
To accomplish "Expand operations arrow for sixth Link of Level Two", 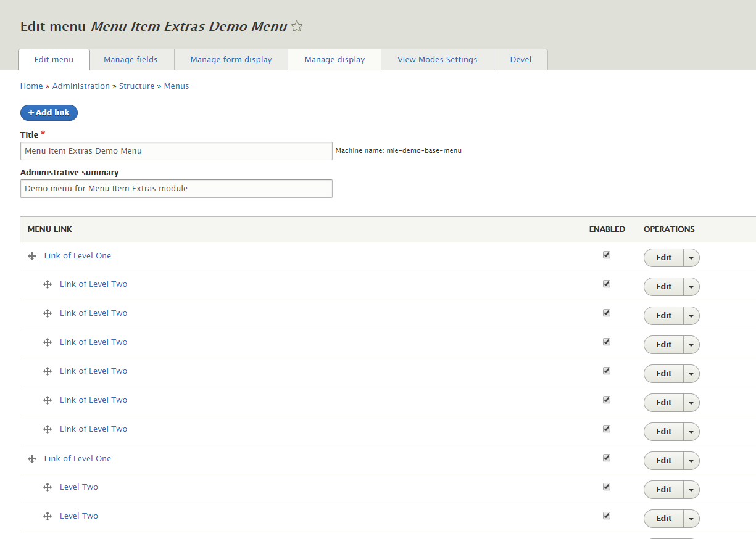I will click(691, 432).
